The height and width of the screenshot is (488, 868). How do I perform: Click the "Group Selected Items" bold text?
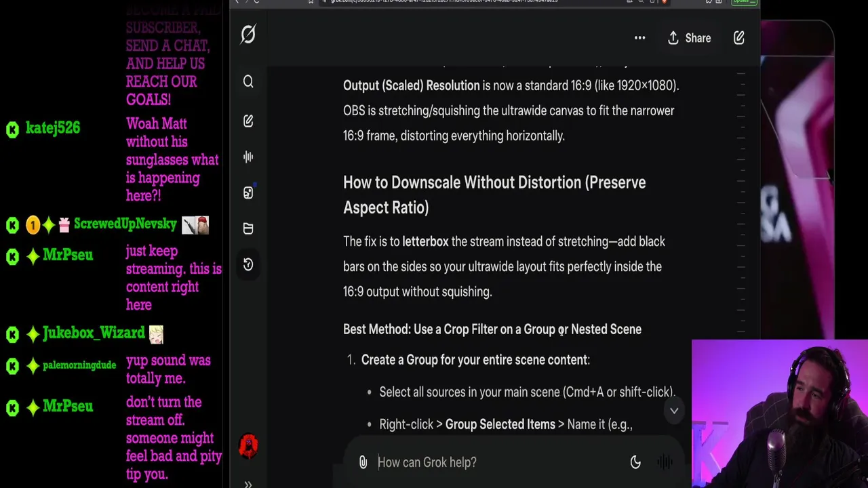click(500, 424)
